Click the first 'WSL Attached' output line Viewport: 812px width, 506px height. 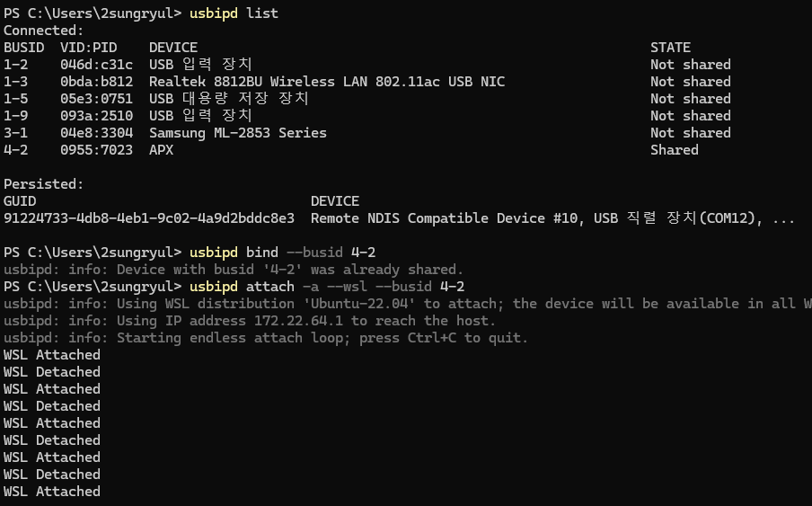52,355
